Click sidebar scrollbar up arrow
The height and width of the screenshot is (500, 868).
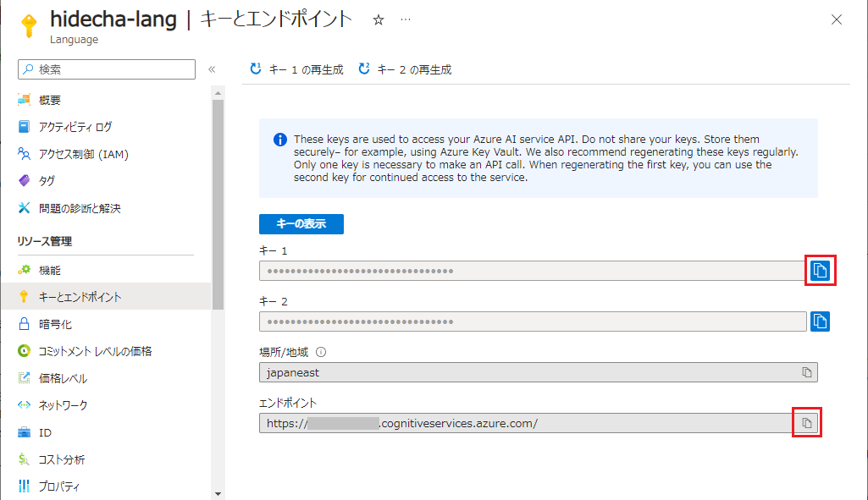click(x=218, y=93)
